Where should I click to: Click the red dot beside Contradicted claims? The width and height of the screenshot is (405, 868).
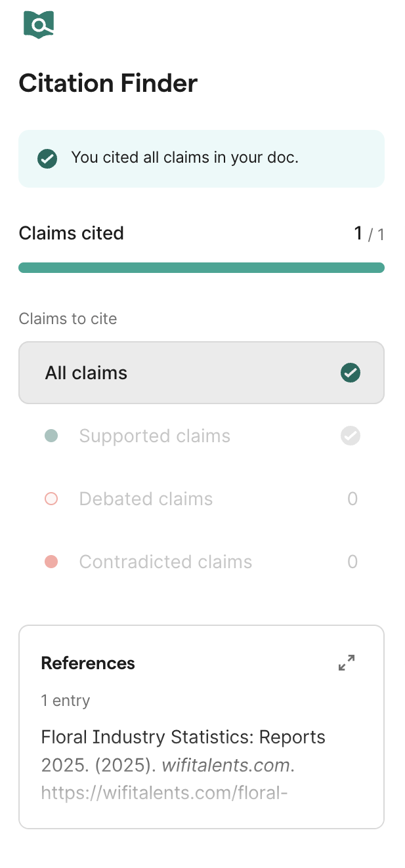point(51,562)
